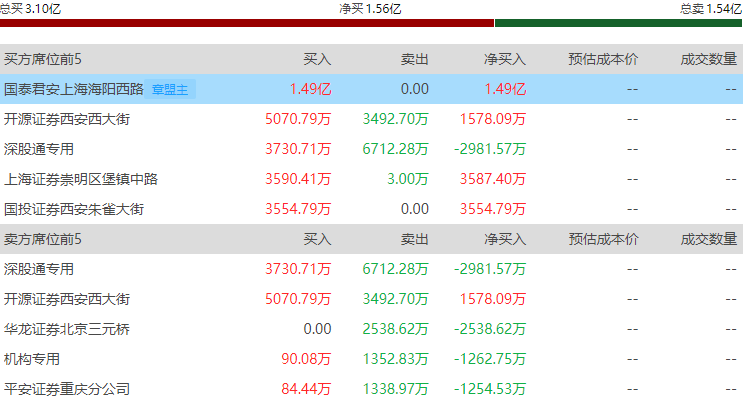Click 1.49亿 buy amount in highlighted row
Viewport: 743px width, 399px height.
pyautogui.click(x=310, y=89)
